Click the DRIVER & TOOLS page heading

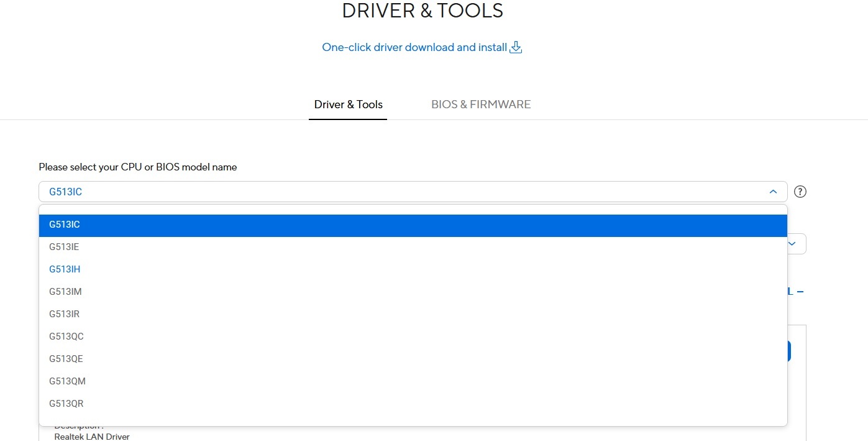[423, 10]
